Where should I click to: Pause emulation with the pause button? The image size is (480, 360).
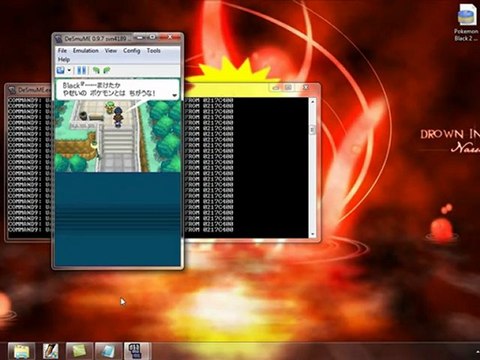82,70
